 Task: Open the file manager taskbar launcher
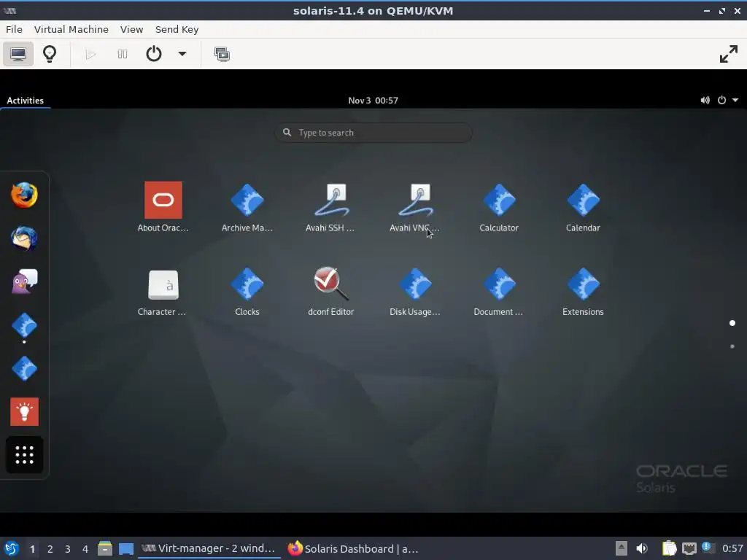coord(105,548)
